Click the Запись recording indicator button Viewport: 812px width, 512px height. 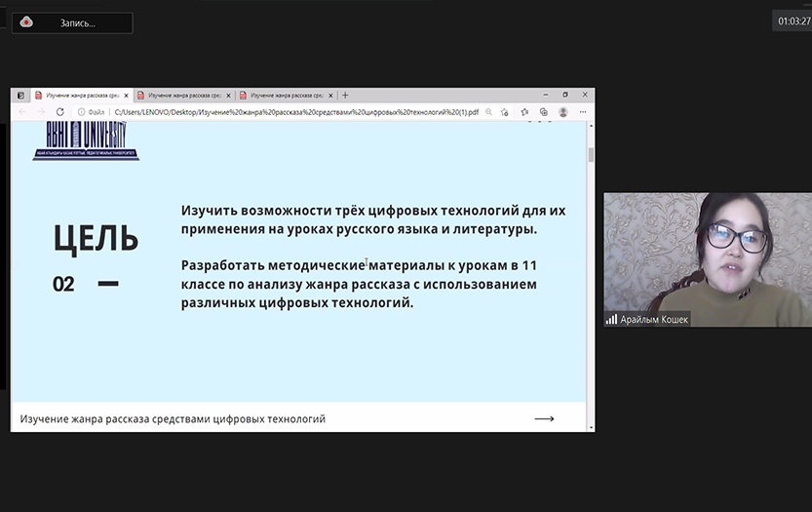point(73,22)
